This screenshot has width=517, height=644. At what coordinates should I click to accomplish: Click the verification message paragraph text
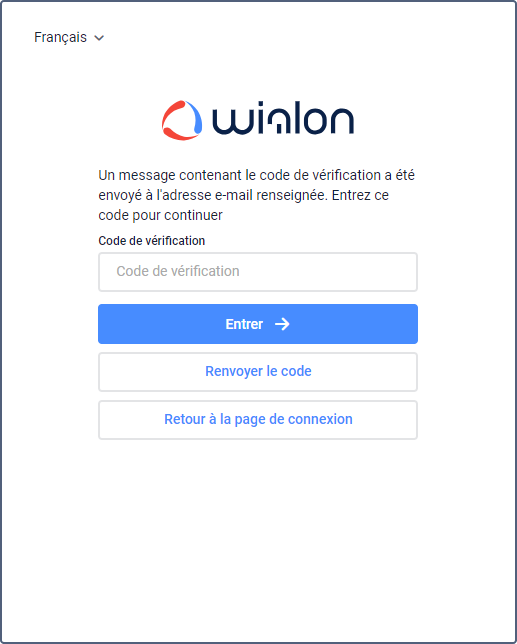click(257, 195)
